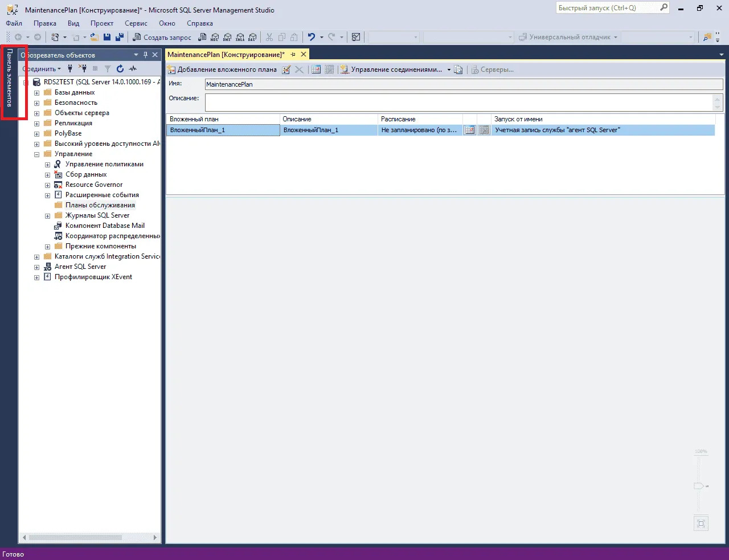Click the fit-to-window zoom icon
Viewport: 729px width, 560px height.
click(x=701, y=524)
